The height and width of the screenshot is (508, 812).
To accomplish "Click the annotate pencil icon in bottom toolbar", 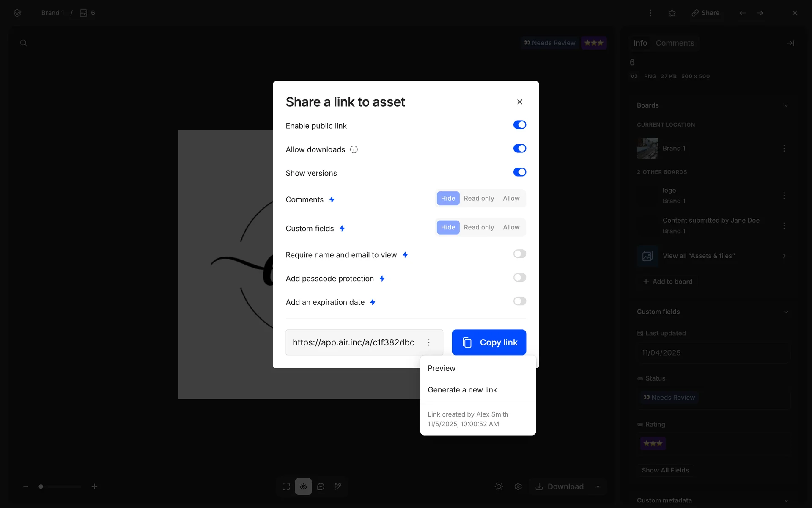I will point(337,486).
